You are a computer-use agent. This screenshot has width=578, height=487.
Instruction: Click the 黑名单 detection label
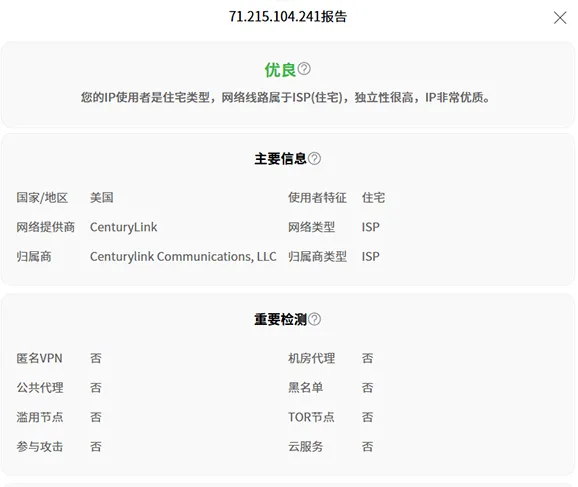coord(306,387)
